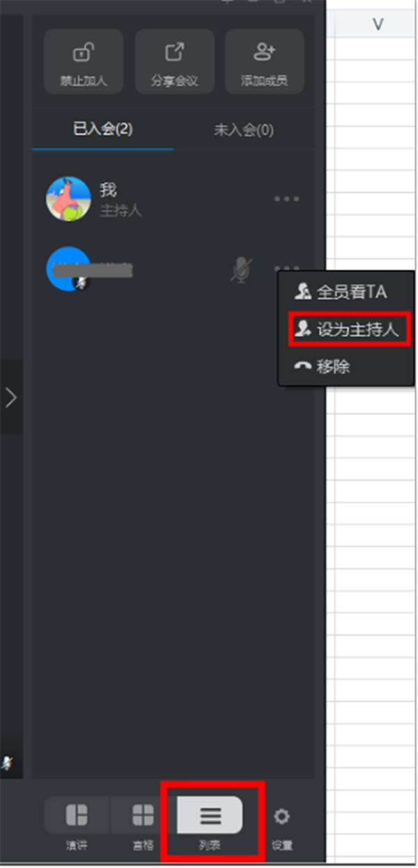Switch to the 已入会(2) tab
The width and height of the screenshot is (418, 868).
coord(103,129)
